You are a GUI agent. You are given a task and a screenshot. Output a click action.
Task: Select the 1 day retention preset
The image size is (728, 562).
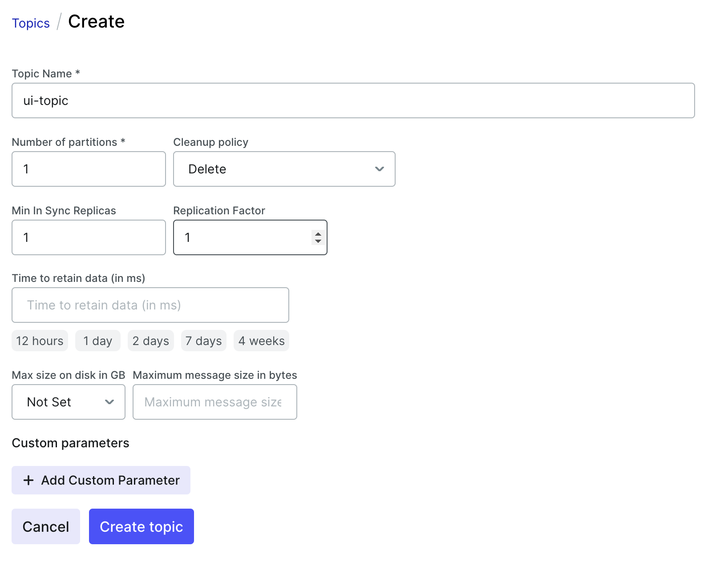click(98, 341)
